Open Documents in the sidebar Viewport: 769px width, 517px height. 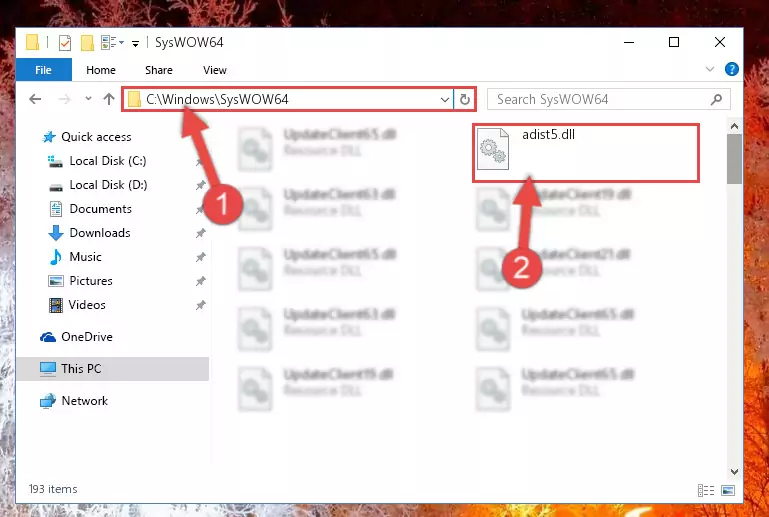(101, 209)
